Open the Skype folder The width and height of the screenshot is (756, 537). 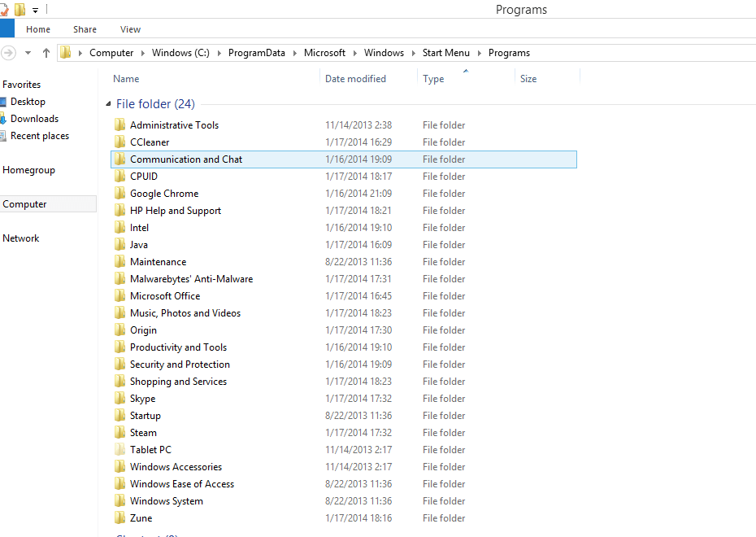(145, 398)
